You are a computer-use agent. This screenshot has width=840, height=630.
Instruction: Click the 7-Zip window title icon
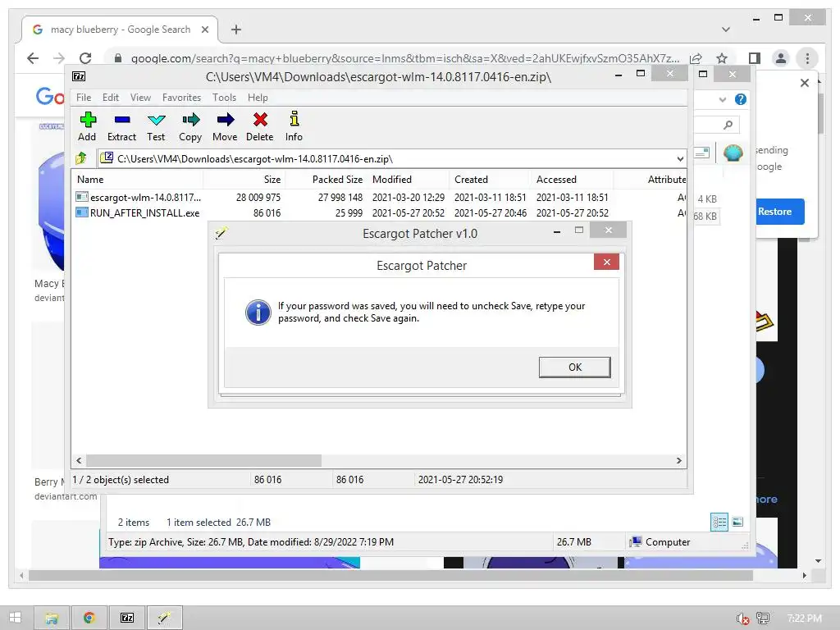click(79, 76)
